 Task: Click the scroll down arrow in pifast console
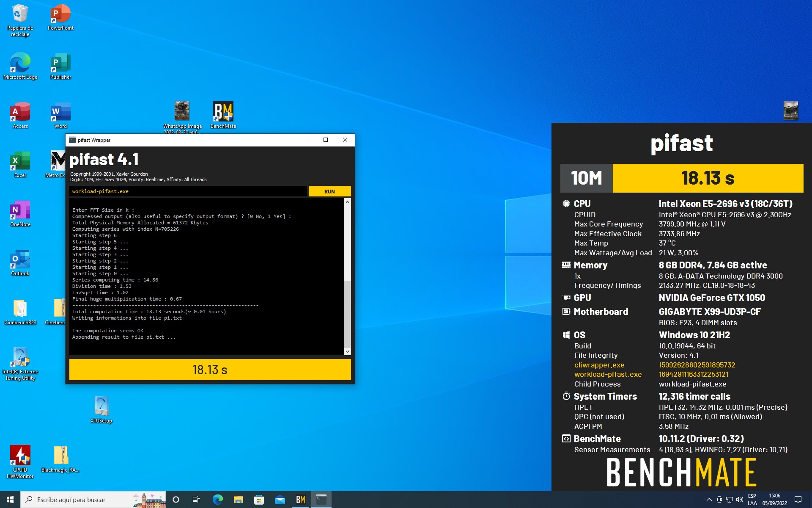tap(347, 351)
